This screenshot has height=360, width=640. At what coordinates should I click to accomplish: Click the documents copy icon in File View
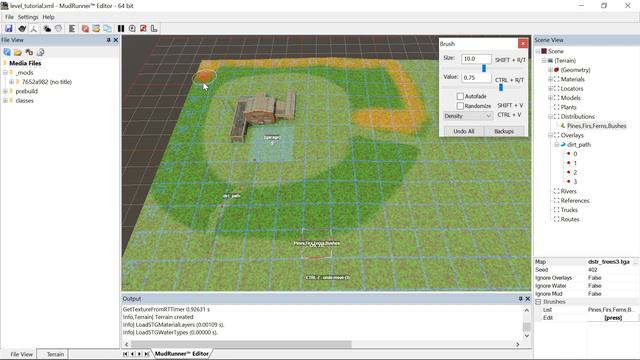coord(40,52)
